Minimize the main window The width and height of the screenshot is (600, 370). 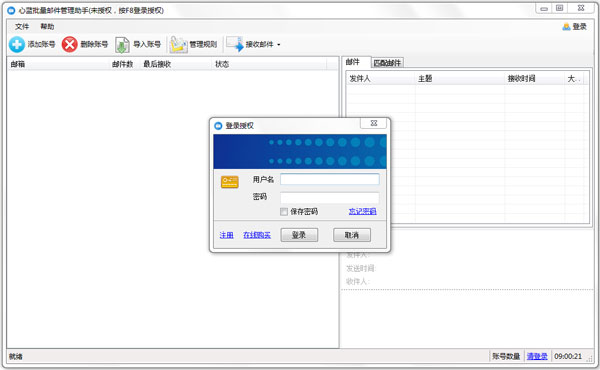[544, 8]
